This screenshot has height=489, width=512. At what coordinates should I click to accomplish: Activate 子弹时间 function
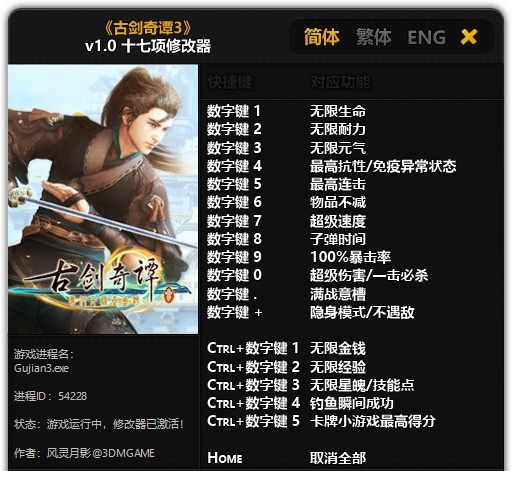338,239
